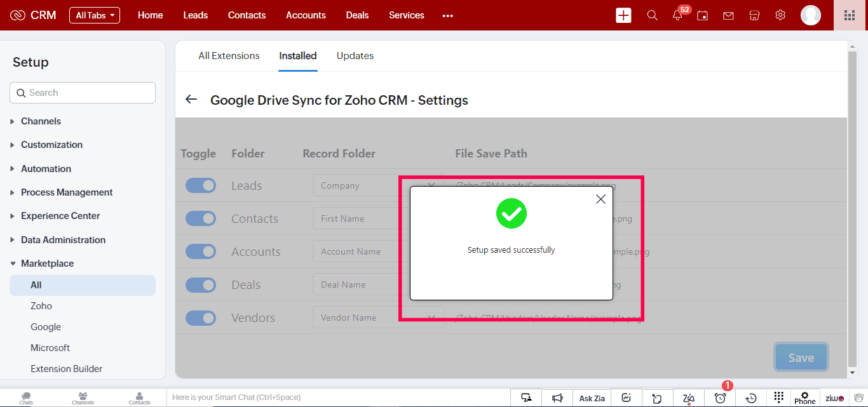This screenshot has width=868, height=407.
Task: Open the Accounts tab in top navigation
Action: pyautogui.click(x=306, y=15)
